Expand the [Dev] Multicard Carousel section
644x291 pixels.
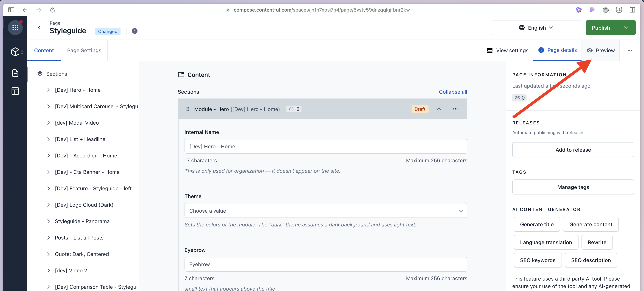pos(49,106)
